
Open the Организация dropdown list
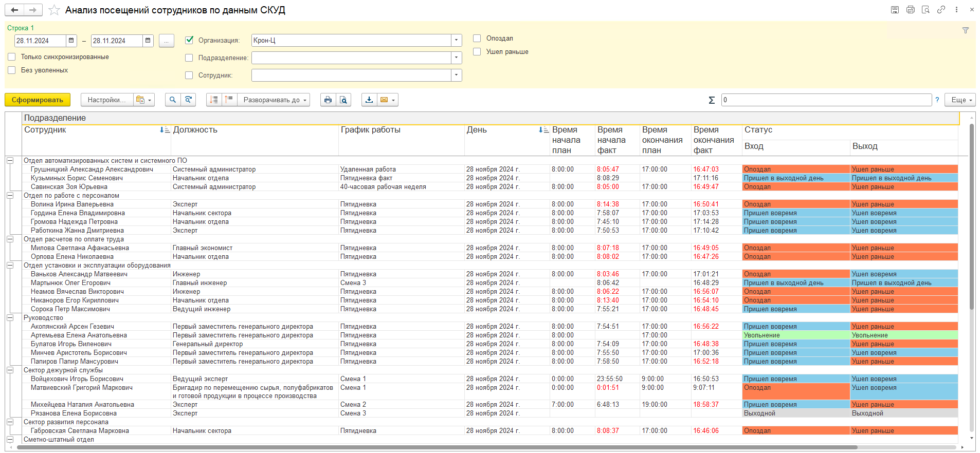click(456, 41)
